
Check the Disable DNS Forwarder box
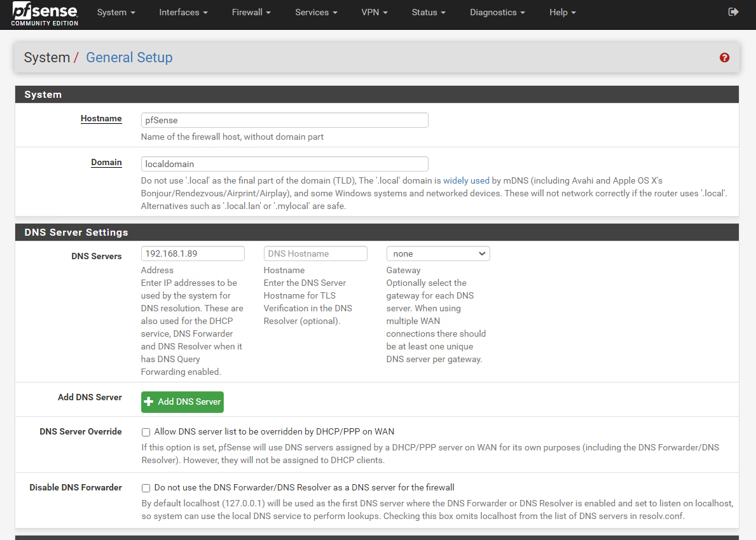146,488
